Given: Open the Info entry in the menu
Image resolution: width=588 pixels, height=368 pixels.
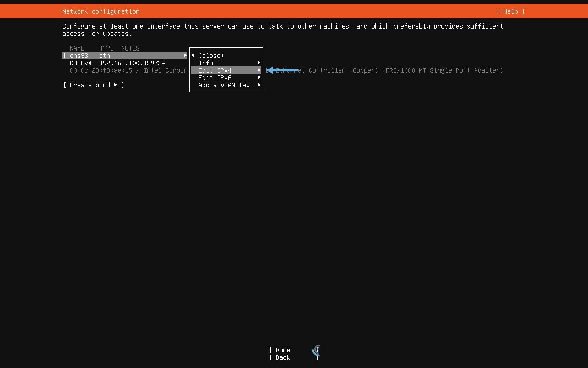Looking at the screenshot, I should pos(206,63).
